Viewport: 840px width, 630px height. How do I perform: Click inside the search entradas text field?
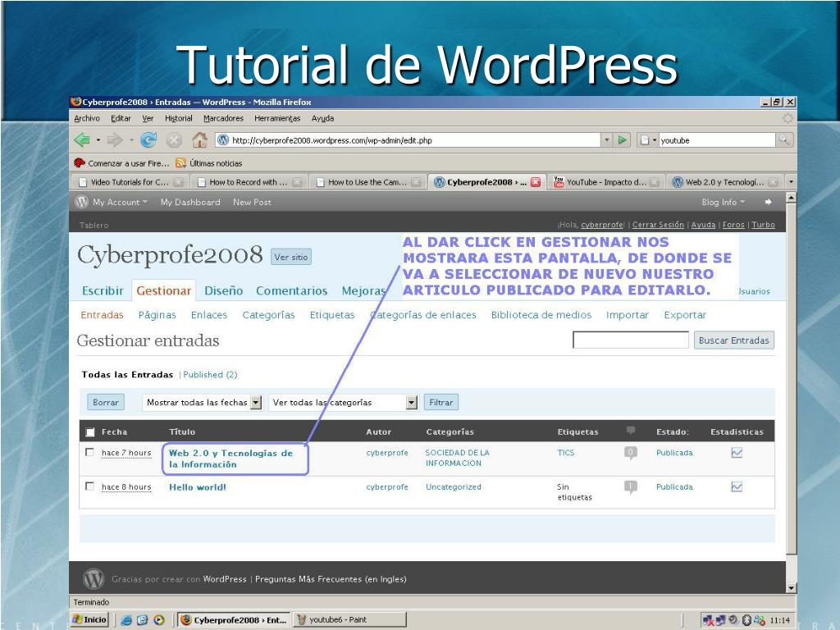click(x=631, y=340)
